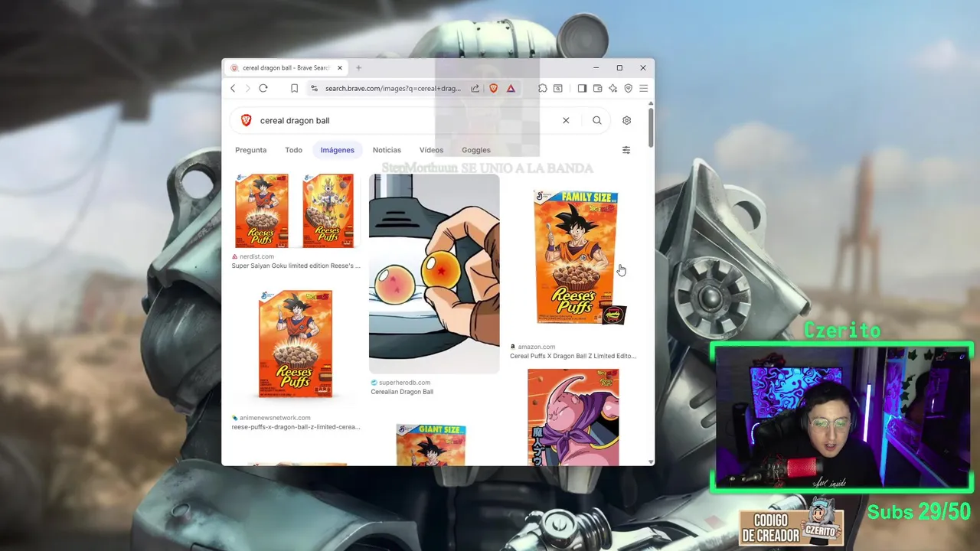Visit the amazon.com source link

point(536,347)
